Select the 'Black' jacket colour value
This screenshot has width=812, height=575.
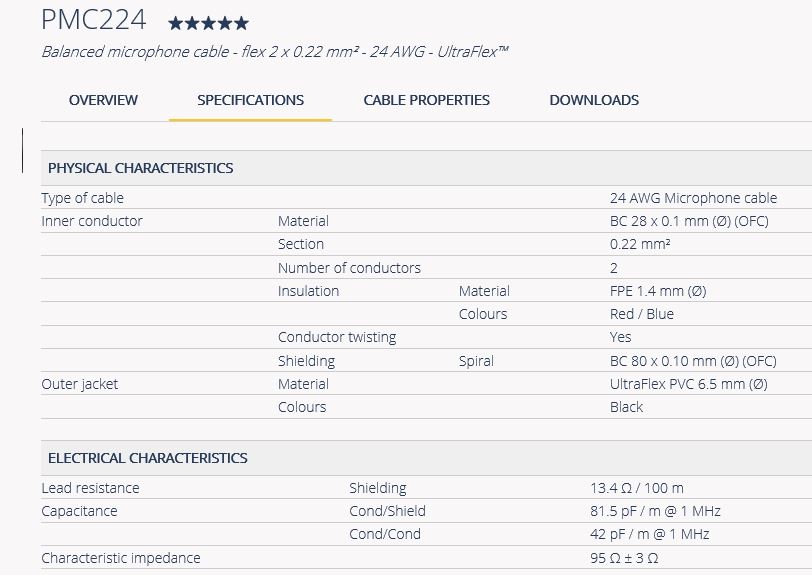(626, 407)
